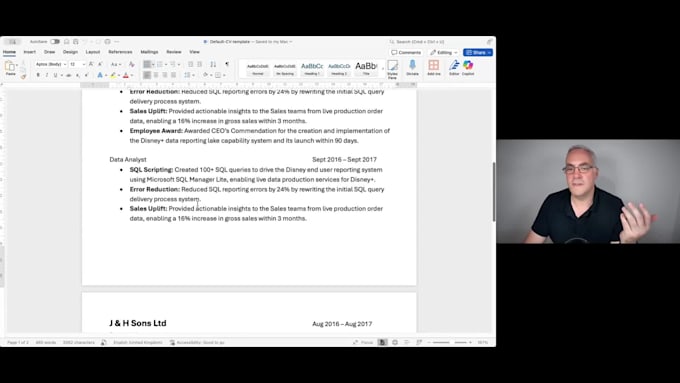Click the Paste clipboard icon

[x=10, y=66]
